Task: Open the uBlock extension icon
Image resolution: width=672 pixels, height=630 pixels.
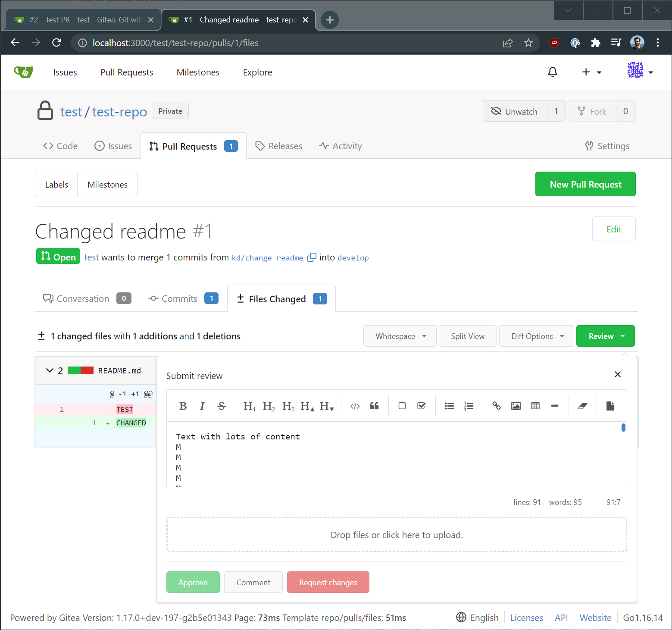Action: (554, 43)
